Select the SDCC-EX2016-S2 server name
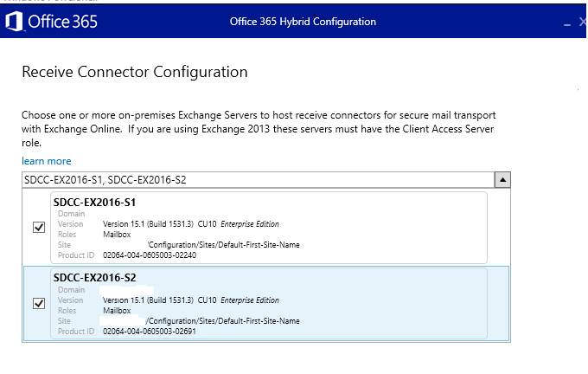Viewport: 588px width, 374px height. (95, 279)
